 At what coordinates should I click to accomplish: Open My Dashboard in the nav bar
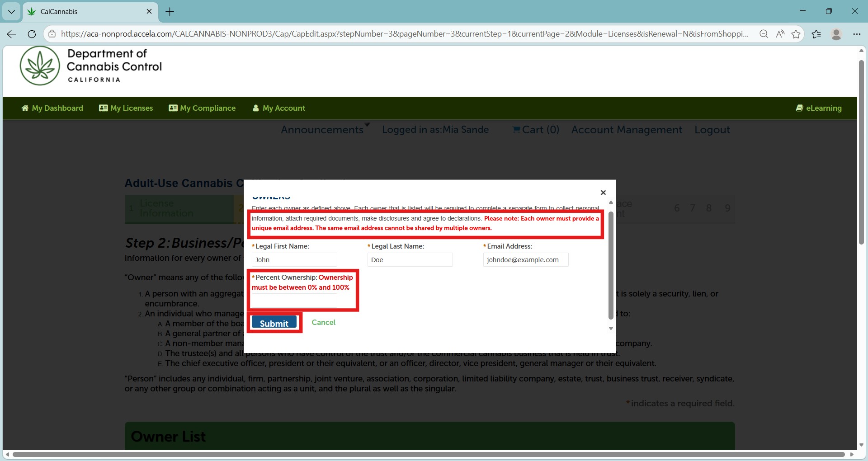tap(52, 108)
